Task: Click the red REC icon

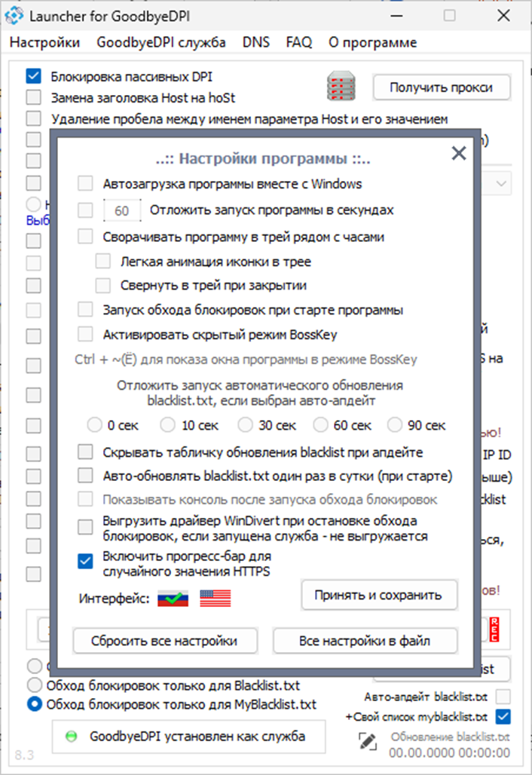Action: coord(494,629)
